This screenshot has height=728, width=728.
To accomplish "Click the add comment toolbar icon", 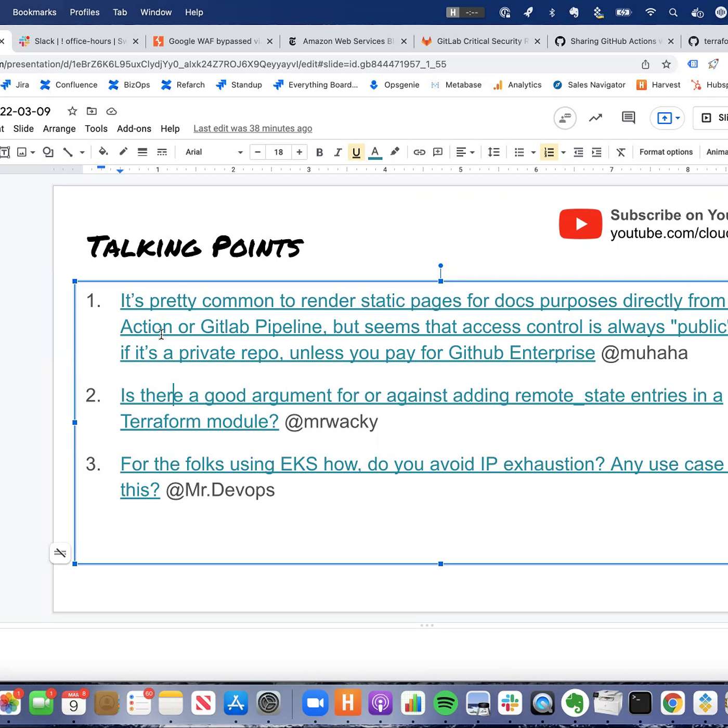I will tap(438, 152).
